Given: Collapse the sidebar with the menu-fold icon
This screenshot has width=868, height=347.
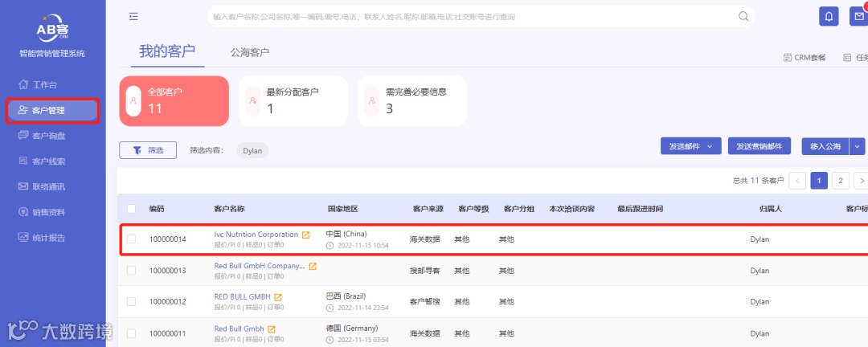Looking at the screenshot, I should [x=133, y=17].
